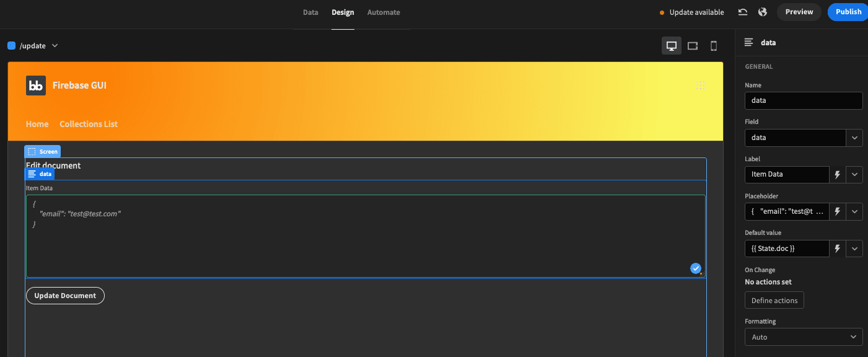Click the Item Data label above text area
Viewport: 868px width, 357px height.
(39, 188)
